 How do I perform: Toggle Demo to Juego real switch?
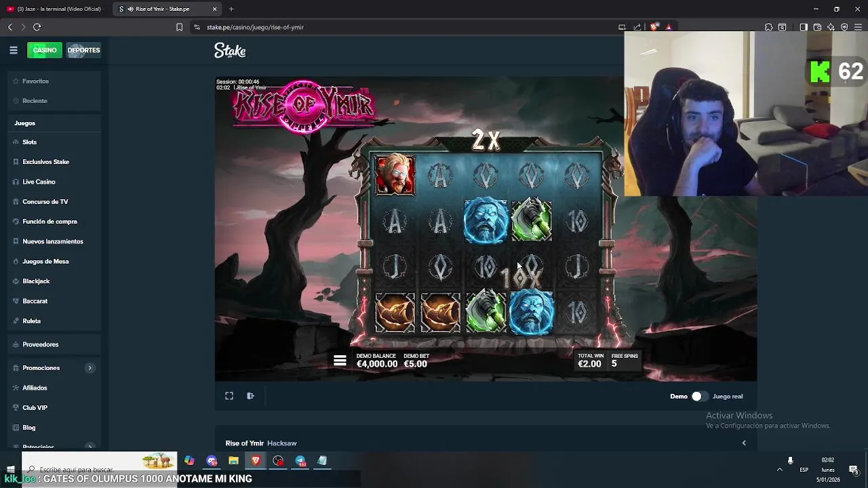(698, 396)
